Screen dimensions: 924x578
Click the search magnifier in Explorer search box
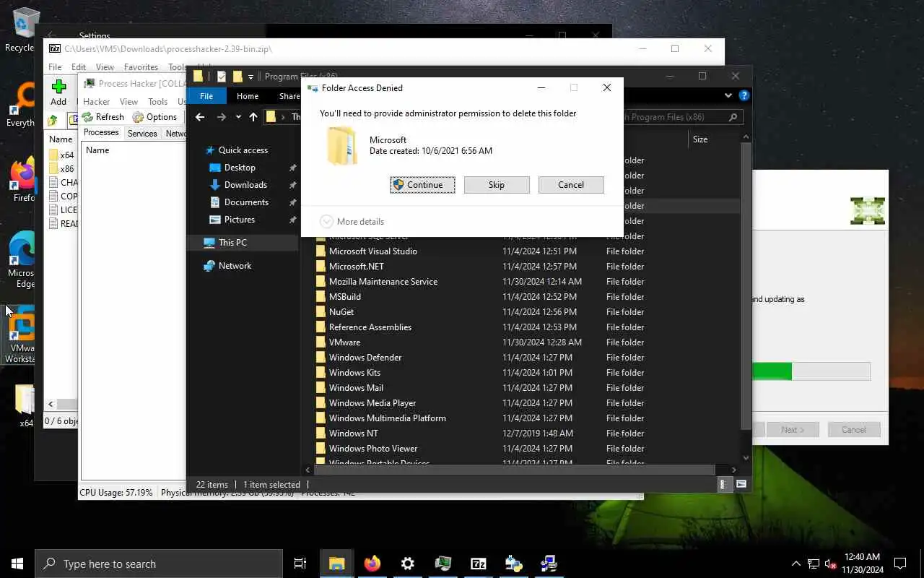click(x=733, y=117)
